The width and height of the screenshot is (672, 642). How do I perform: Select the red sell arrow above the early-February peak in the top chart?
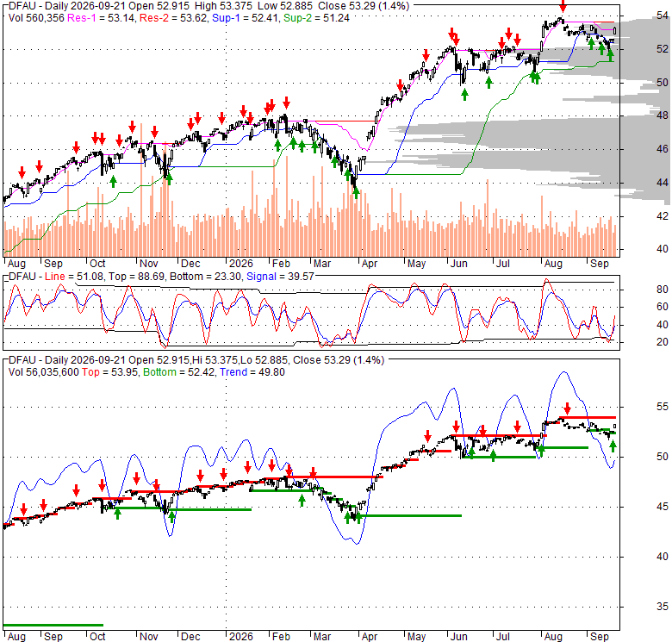coord(286,103)
